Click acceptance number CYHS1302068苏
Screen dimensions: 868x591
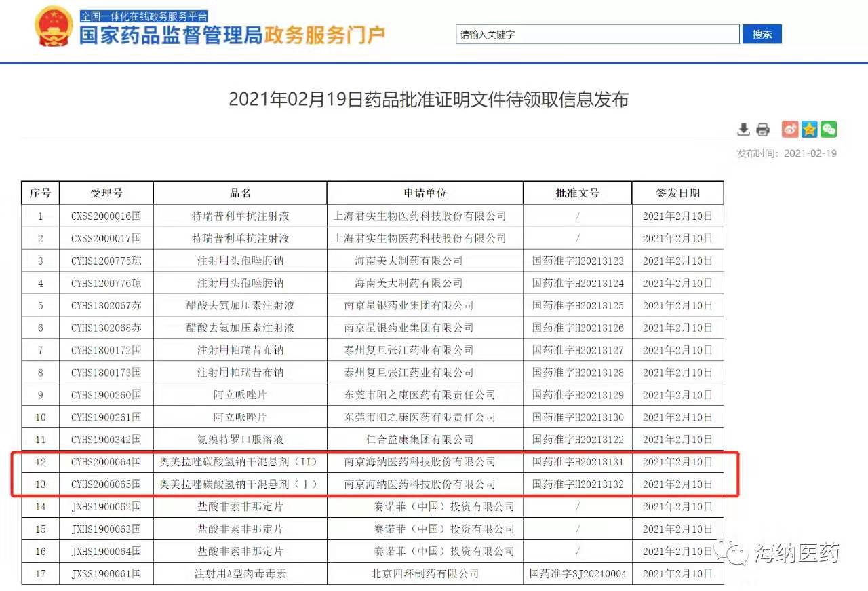(106, 328)
